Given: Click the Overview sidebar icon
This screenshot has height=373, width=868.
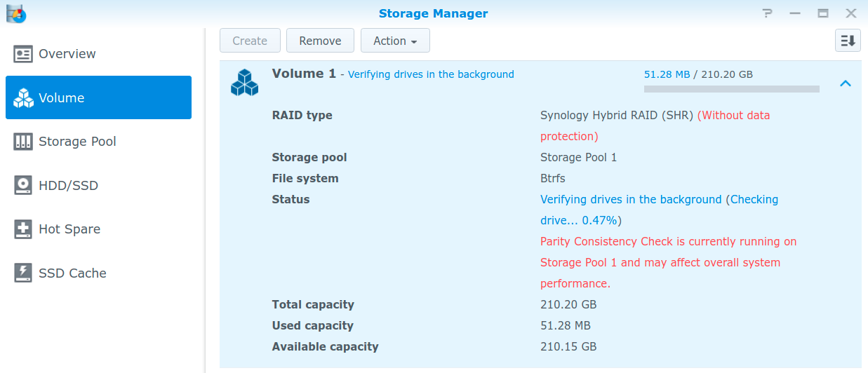Looking at the screenshot, I should (x=23, y=54).
